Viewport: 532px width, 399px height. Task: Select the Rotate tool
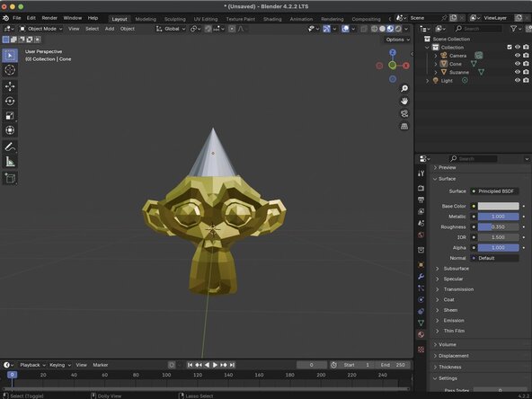(x=10, y=101)
